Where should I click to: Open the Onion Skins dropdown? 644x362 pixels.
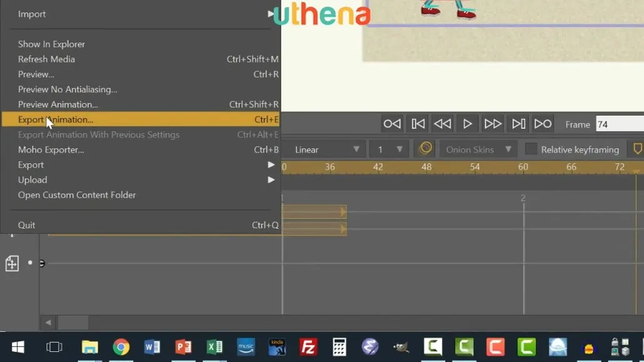[478, 149]
